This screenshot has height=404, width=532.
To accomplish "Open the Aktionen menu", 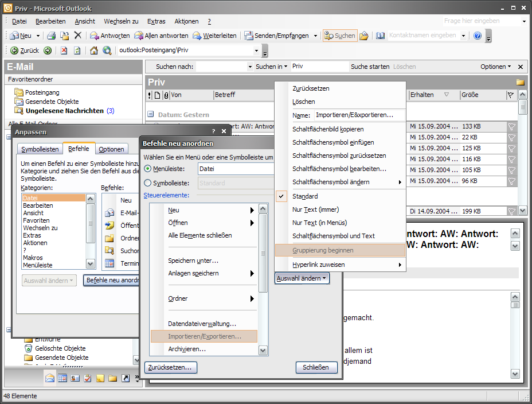I will (186, 21).
